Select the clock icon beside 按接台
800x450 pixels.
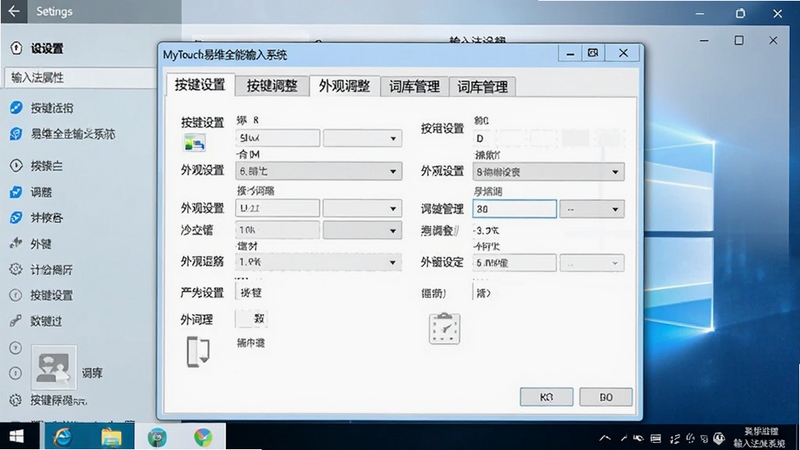point(16,165)
